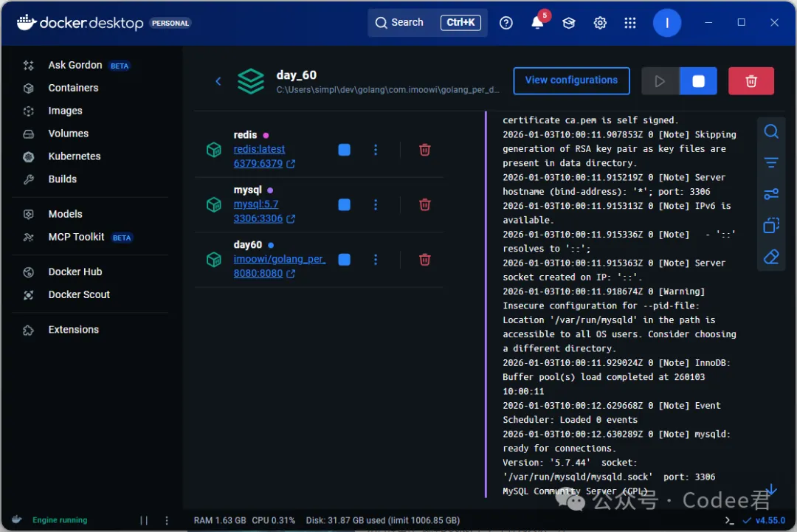This screenshot has height=532, width=797.
Task: Select the redis container name
Action: pos(245,135)
